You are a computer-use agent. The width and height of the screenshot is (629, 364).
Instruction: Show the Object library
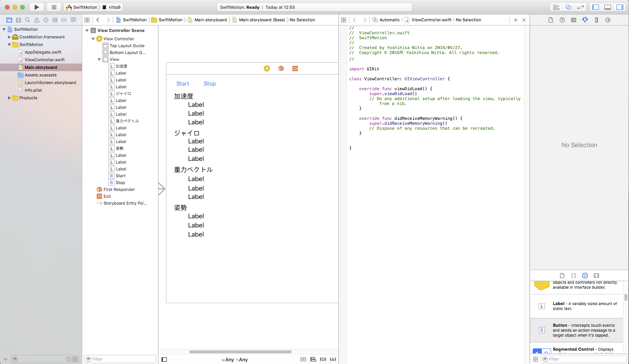(585, 275)
